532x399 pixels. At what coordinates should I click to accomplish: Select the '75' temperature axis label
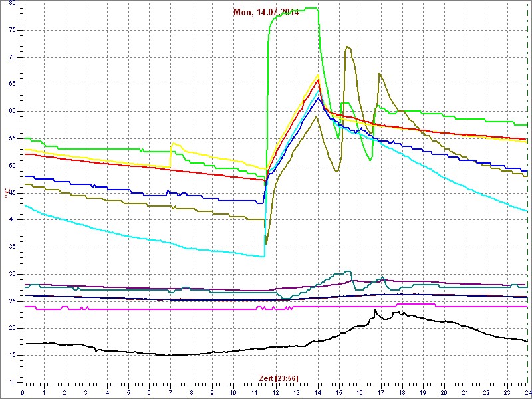[11, 30]
